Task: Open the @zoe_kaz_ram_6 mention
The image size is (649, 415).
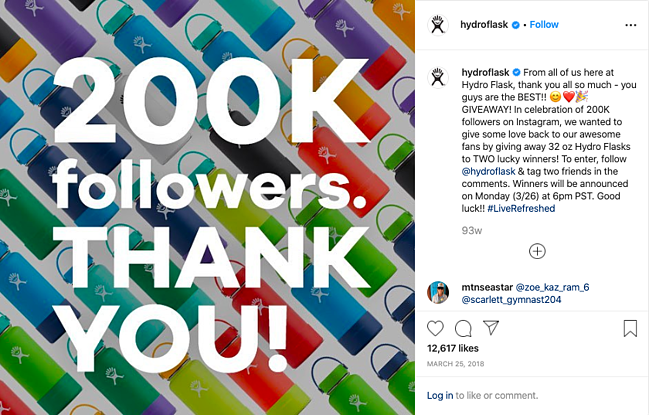Action: click(561, 286)
